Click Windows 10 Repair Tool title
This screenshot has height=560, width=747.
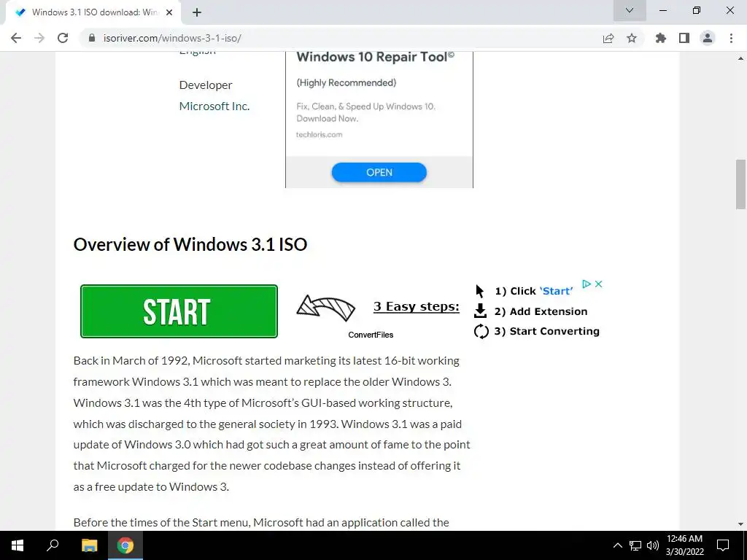376,57
